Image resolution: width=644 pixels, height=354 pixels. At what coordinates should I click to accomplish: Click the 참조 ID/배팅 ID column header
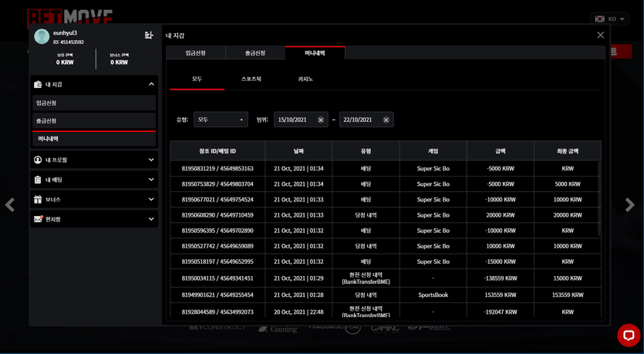(x=217, y=151)
